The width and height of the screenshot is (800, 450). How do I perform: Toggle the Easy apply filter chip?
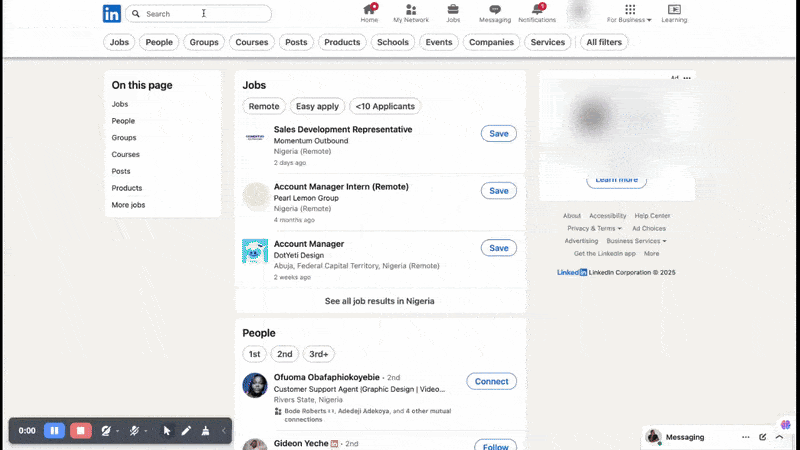(317, 106)
